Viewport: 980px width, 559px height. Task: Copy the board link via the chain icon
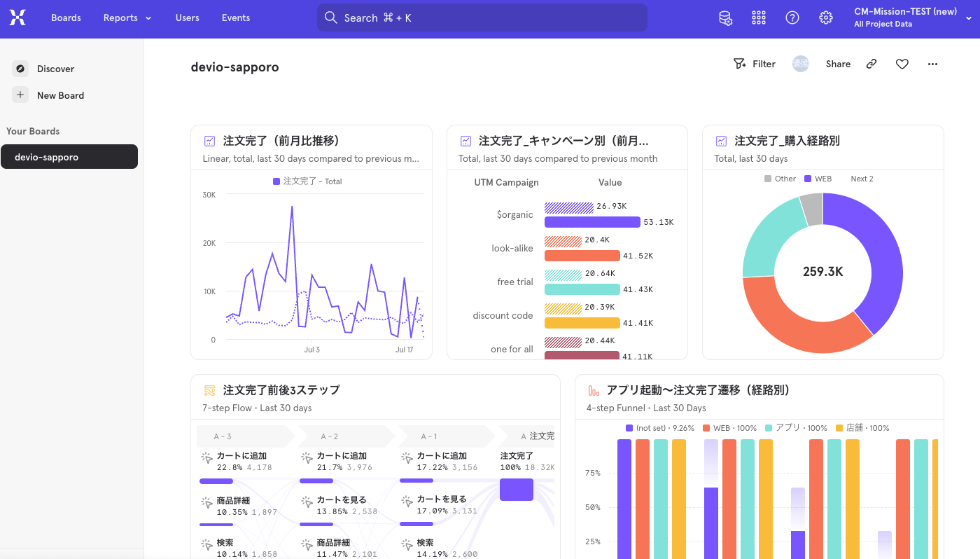click(871, 64)
